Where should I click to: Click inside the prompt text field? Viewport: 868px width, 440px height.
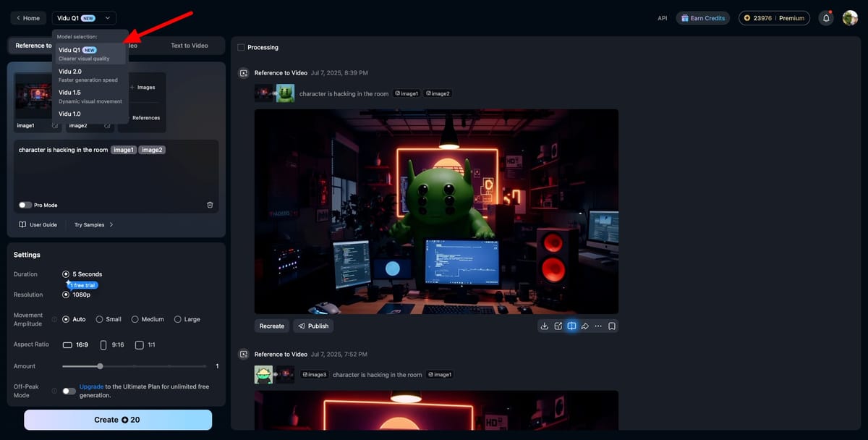click(x=116, y=177)
